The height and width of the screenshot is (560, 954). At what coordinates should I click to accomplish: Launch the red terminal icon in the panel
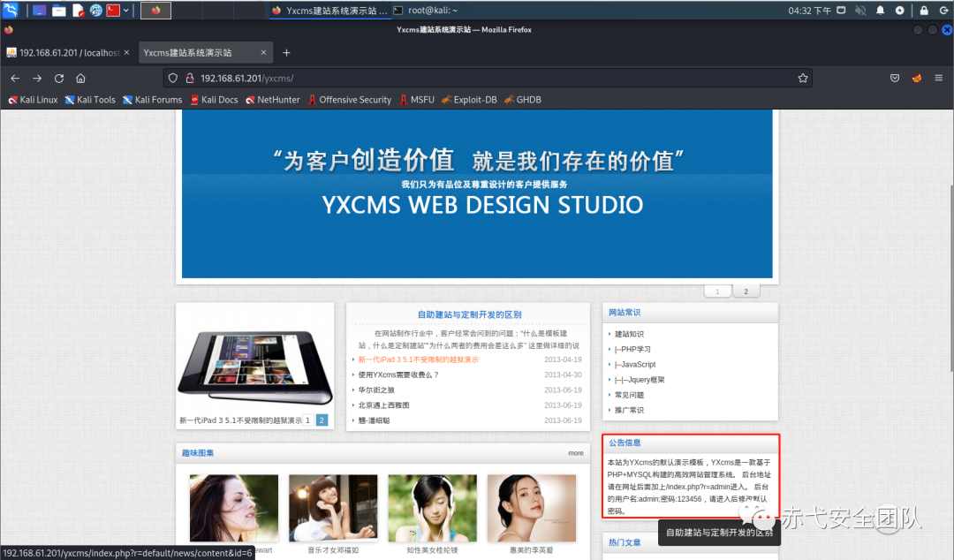[113, 11]
